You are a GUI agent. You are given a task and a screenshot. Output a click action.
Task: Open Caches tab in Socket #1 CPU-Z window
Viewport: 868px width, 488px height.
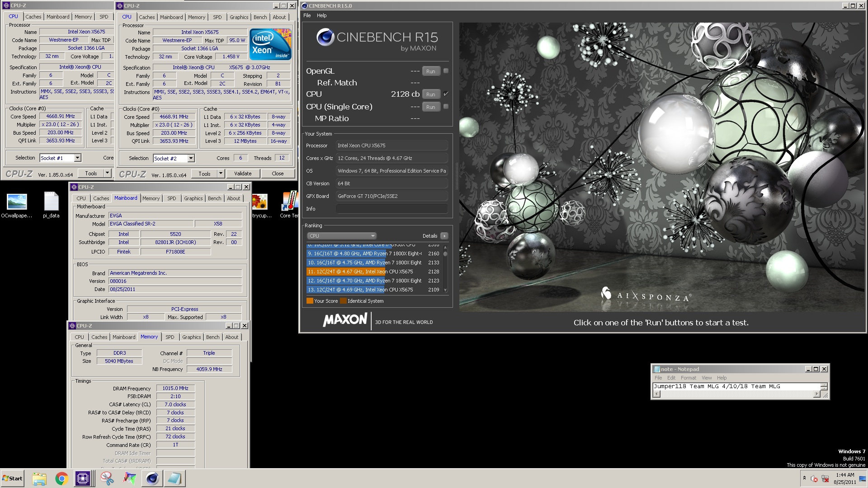33,17
